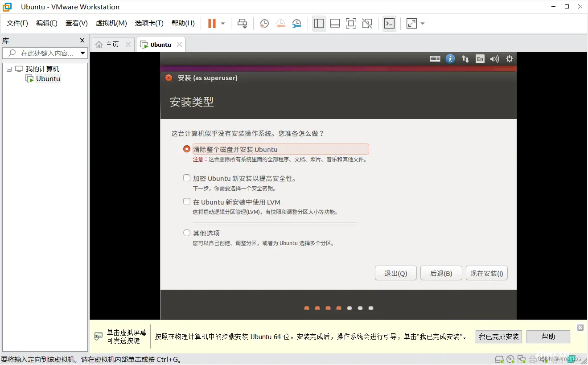Select 清除整个磁盘并安装 Ubuntu radio button

coord(187,149)
